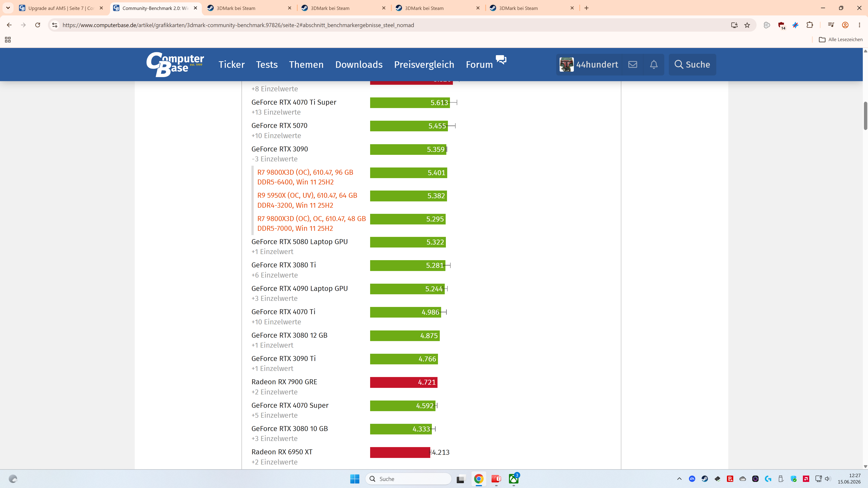Click the red extension icon with badge 14
Image resolution: width=868 pixels, height=488 pixels.
tap(782, 25)
